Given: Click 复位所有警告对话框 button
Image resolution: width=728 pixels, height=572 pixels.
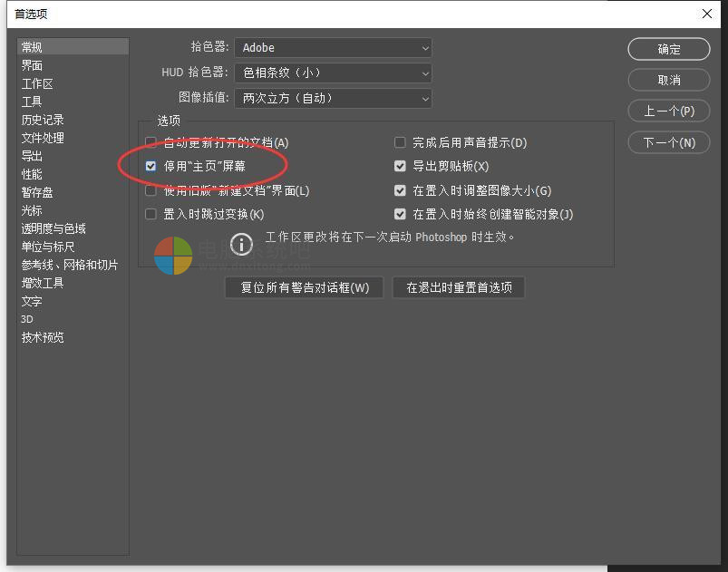Looking at the screenshot, I should pos(305,288).
